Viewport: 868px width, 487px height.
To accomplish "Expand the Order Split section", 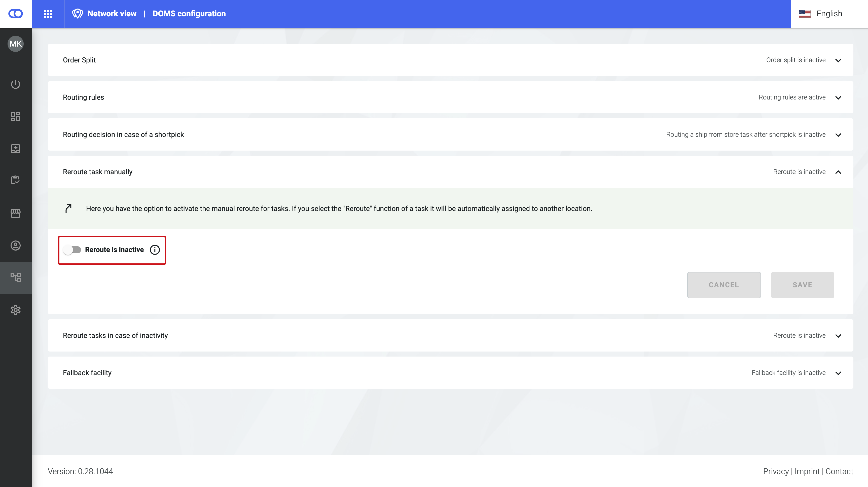I will (x=838, y=60).
